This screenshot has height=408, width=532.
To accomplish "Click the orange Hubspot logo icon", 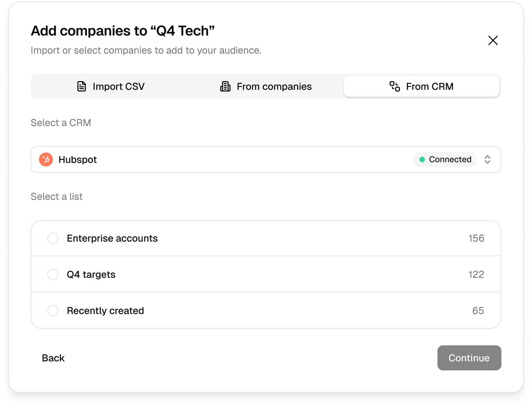I will pyautogui.click(x=46, y=159).
